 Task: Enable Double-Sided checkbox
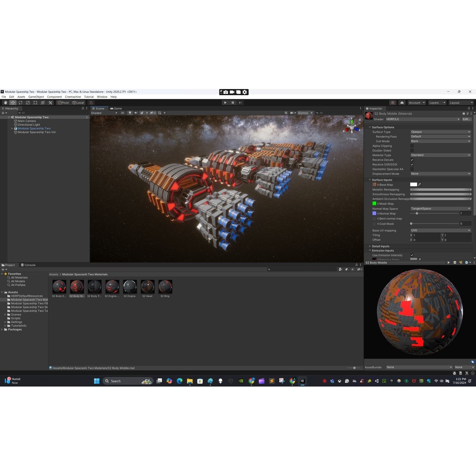412,151
